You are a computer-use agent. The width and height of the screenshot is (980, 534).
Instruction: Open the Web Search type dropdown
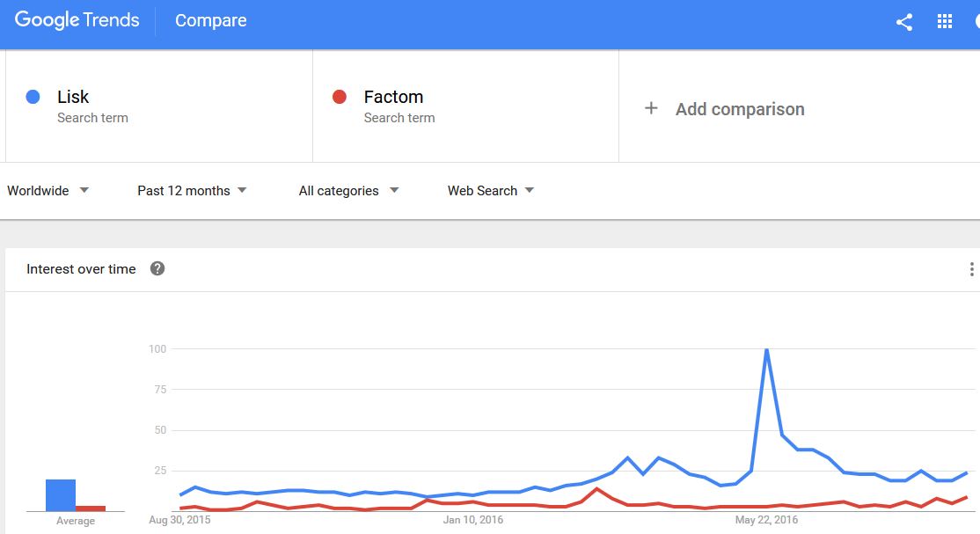click(491, 191)
